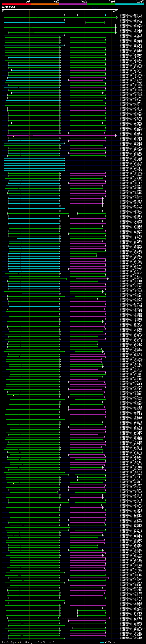Select the UniRef100_B9GS90 label
This screenshot has width=146, height=644.
(131, 208)
